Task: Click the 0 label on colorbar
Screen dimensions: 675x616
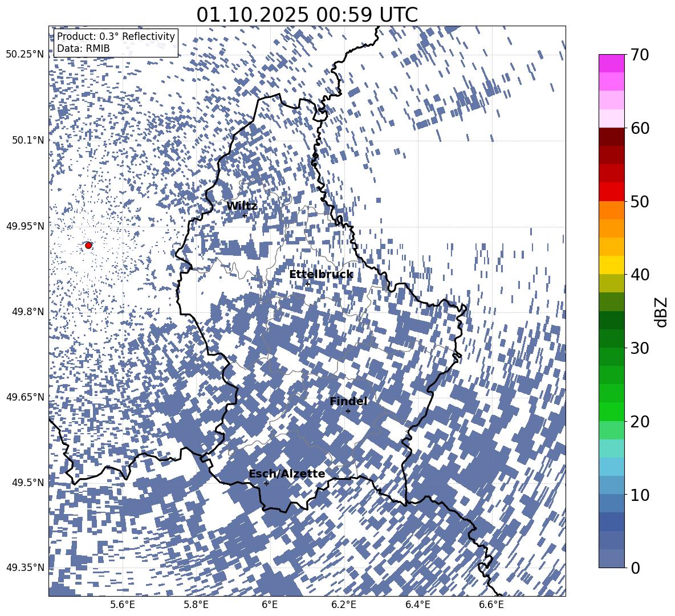Action: click(636, 568)
